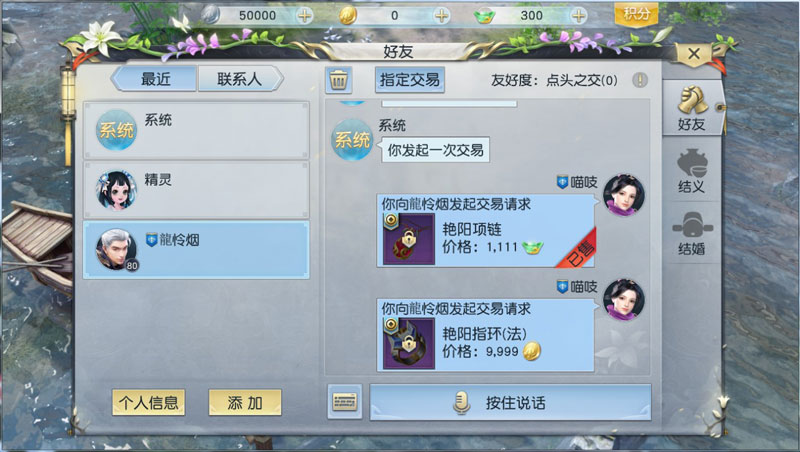Click the 艳阳指环(法) ring item thumbnail

408,343
